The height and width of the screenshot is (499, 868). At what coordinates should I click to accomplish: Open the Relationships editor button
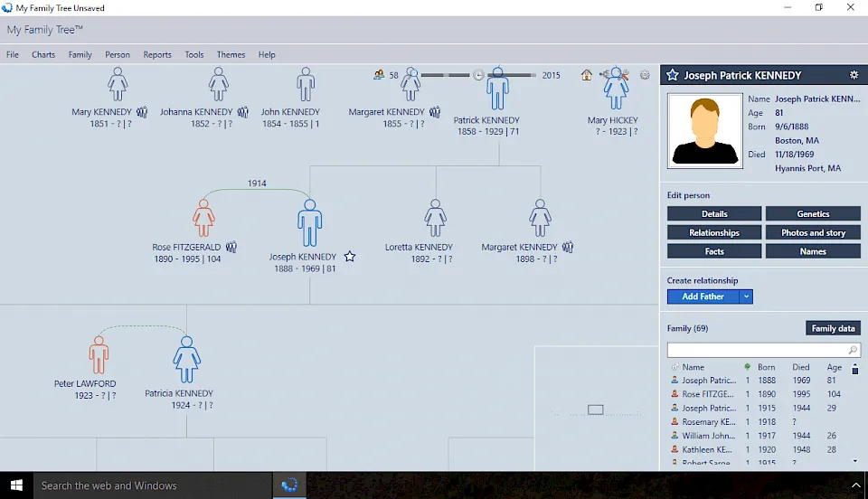(x=714, y=233)
